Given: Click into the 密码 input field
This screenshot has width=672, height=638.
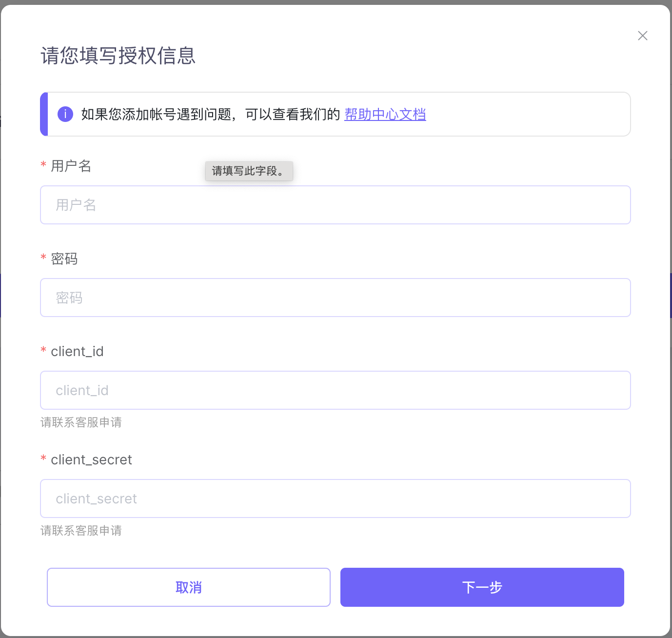Looking at the screenshot, I should (x=335, y=298).
